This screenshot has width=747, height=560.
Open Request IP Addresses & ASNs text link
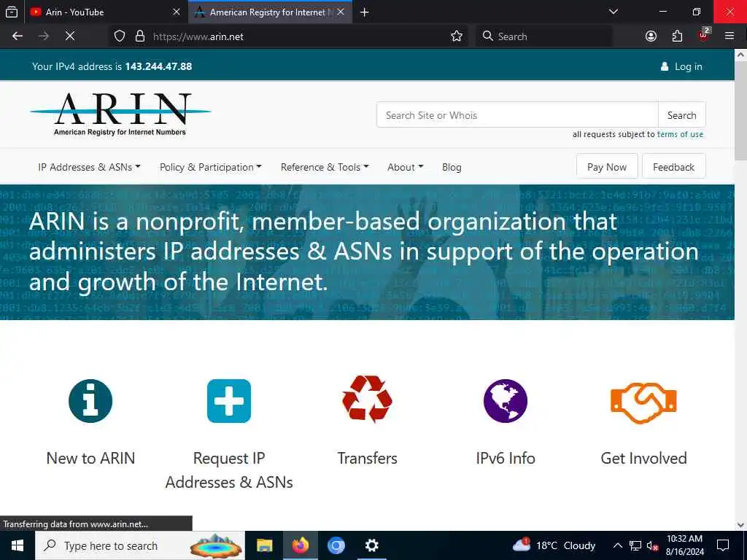click(x=229, y=470)
